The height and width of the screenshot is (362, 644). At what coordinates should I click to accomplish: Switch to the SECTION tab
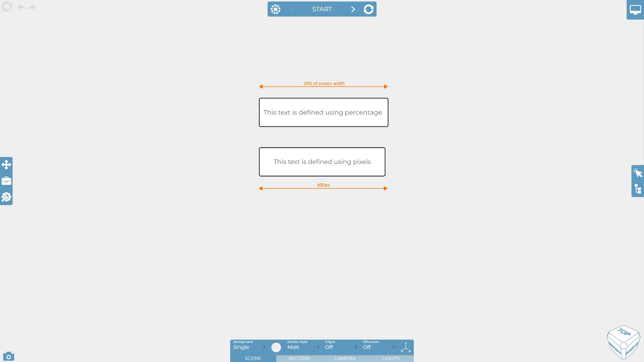[x=299, y=358]
